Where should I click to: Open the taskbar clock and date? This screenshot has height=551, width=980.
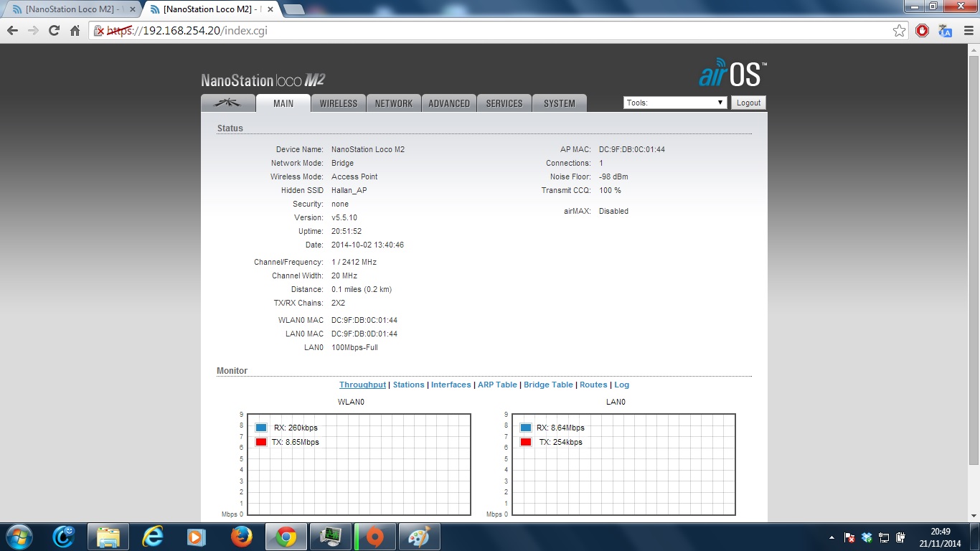pos(941,537)
